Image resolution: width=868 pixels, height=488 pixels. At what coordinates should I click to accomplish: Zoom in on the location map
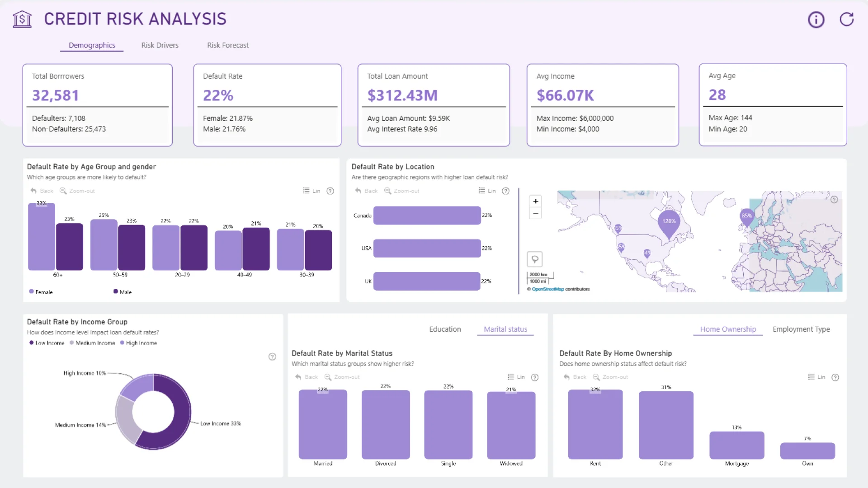[x=535, y=202]
